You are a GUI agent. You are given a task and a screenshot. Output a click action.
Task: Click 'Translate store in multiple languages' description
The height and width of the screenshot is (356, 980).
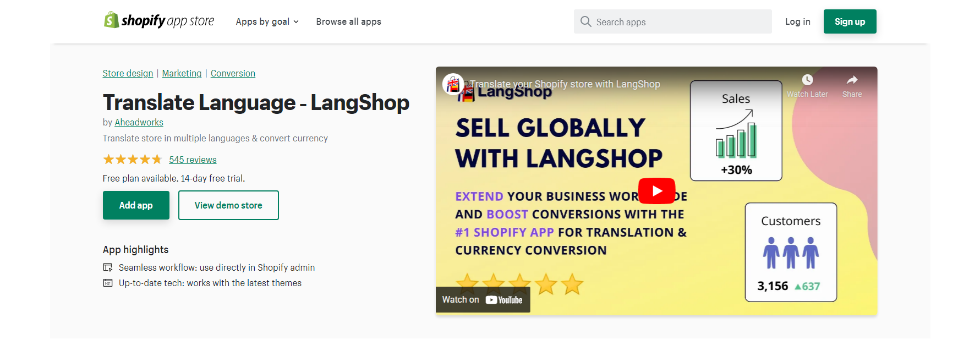pos(215,138)
